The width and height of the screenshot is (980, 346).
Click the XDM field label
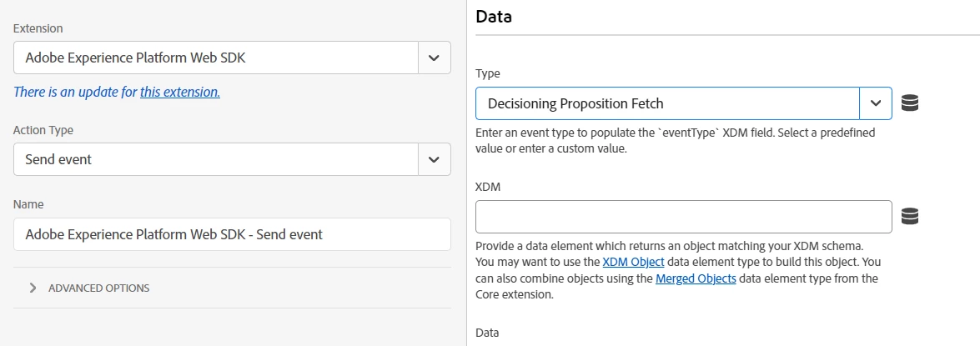pyautogui.click(x=487, y=187)
